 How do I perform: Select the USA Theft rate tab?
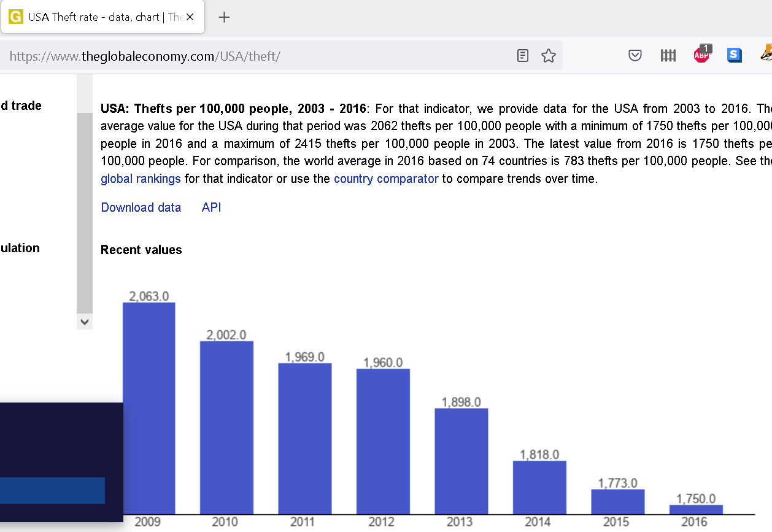pyautogui.click(x=103, y=17)
